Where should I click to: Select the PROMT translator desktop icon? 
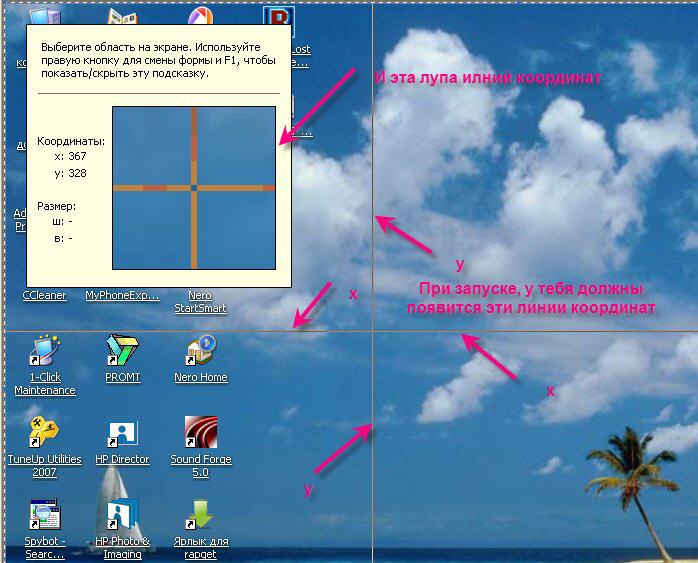[122, 352]
